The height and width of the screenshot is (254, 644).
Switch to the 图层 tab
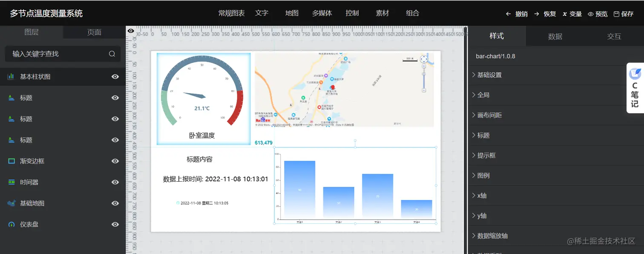[x=32, y=32]
